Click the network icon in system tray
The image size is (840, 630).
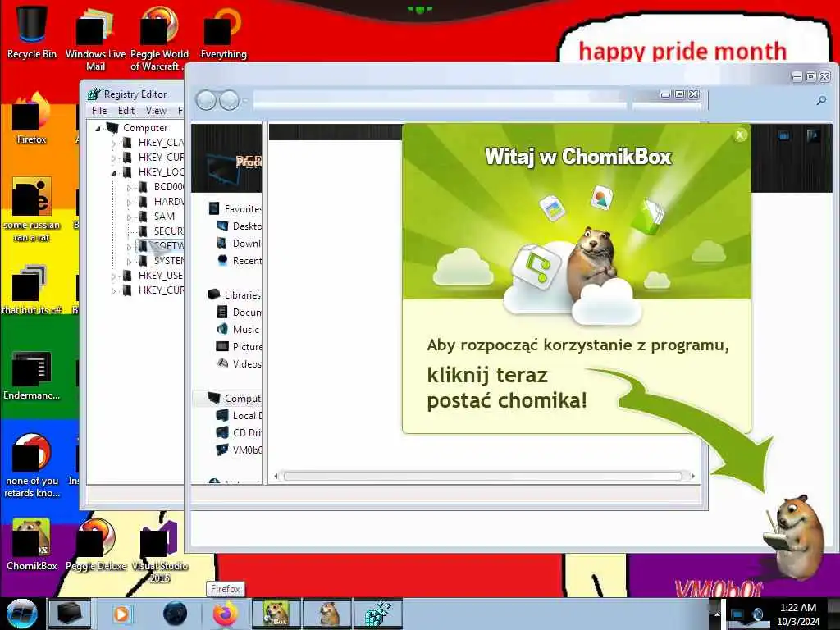click(x=737, y=614)
